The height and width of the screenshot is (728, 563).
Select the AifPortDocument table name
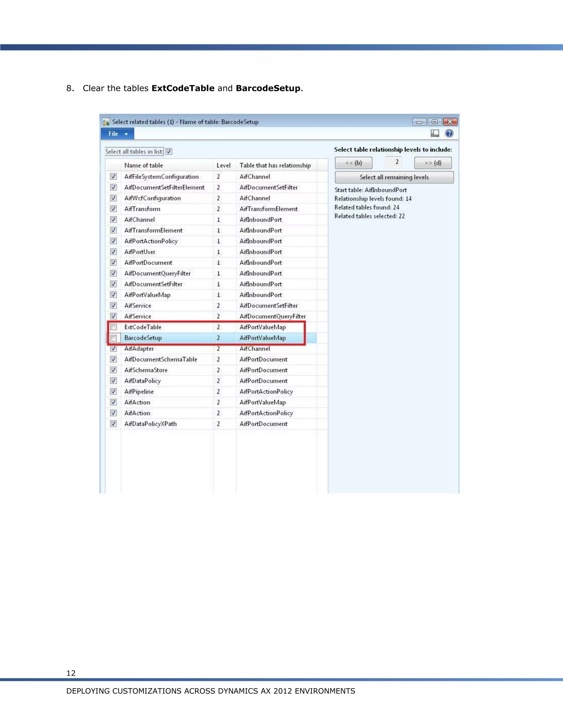[148, 263]
